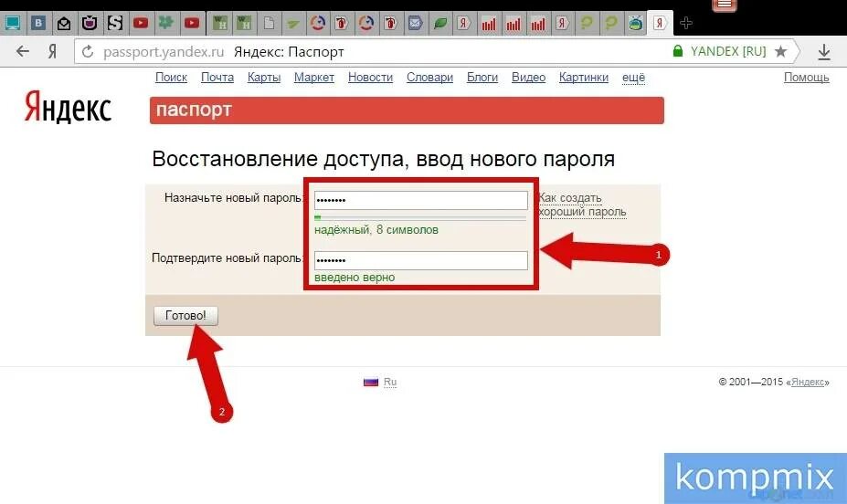Screen dimensions: 847x504
Task: Select the active Yandex Passport tab
Action: pos(660,23)
